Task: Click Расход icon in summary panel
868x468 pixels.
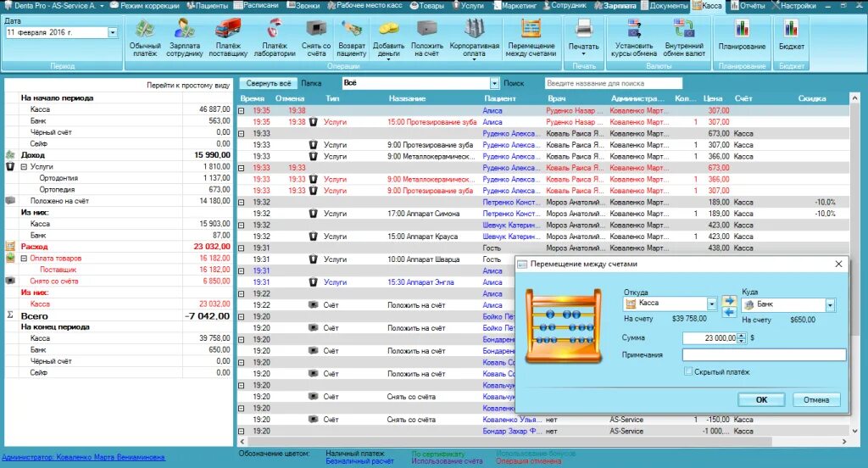Action: [x=10, y=246]
